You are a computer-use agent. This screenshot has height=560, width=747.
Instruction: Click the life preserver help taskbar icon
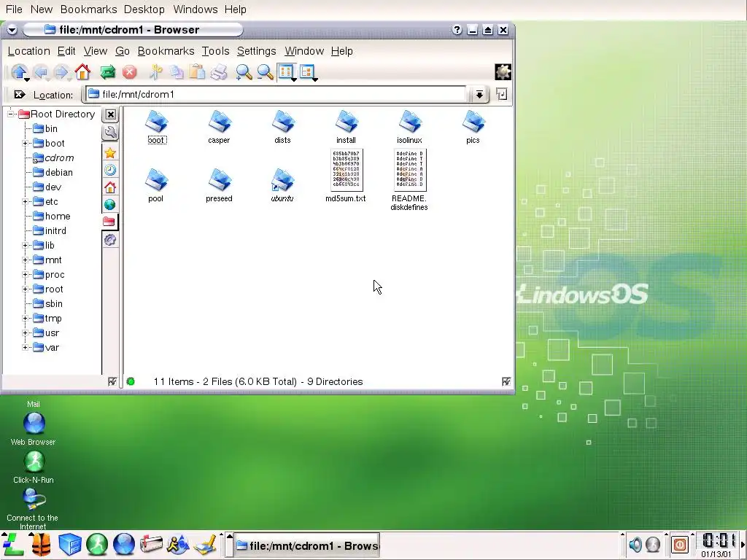(41, 544)
